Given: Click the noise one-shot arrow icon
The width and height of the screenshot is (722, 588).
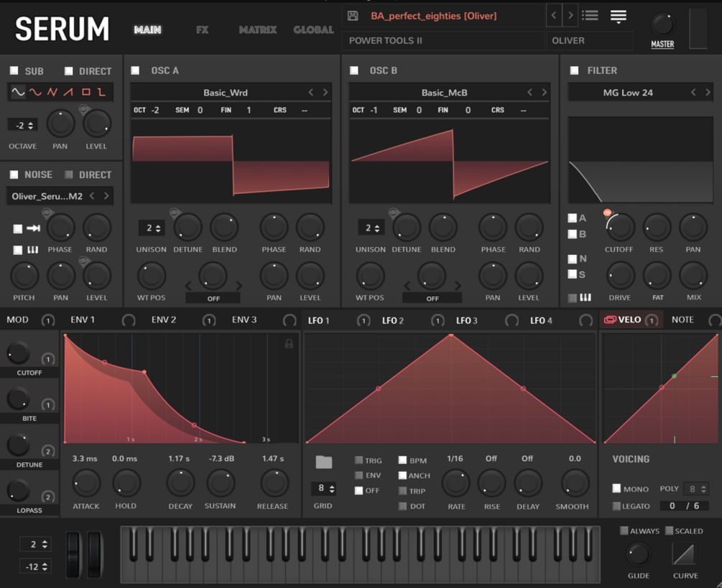Looking at the screenshot, I should pos(33,228).
